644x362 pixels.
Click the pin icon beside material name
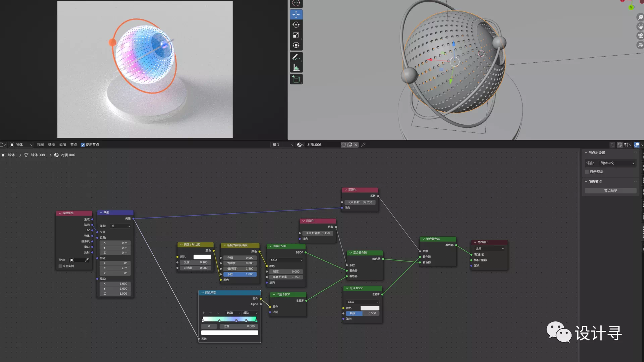(x=363, y=145)
